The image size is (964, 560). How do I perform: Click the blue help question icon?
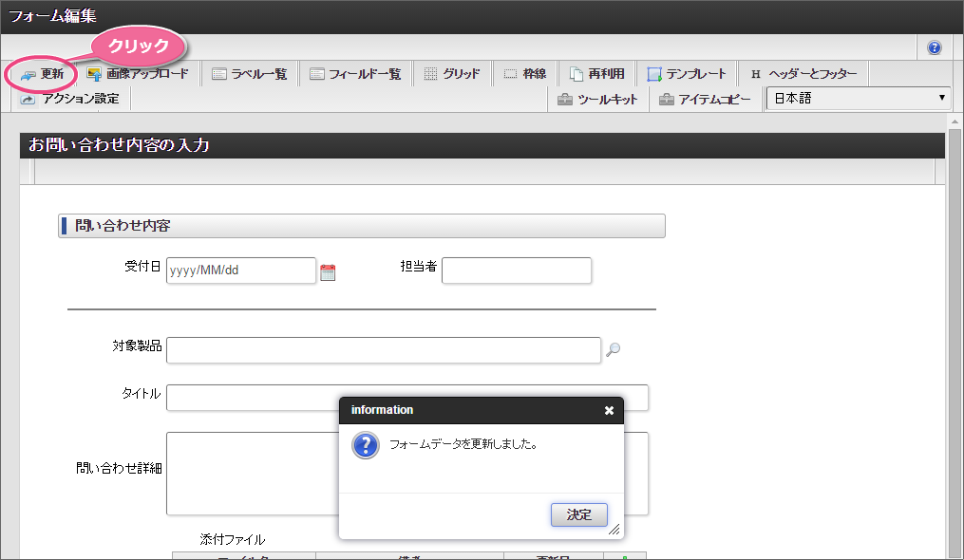pyautogui.click(x=934, y=47)
